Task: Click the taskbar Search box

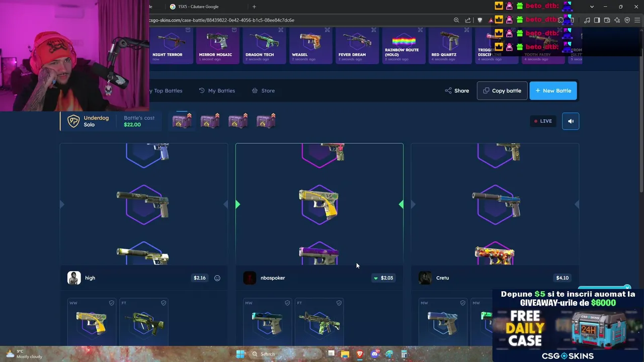Action: pyautogui.click(x=285, y=354)
